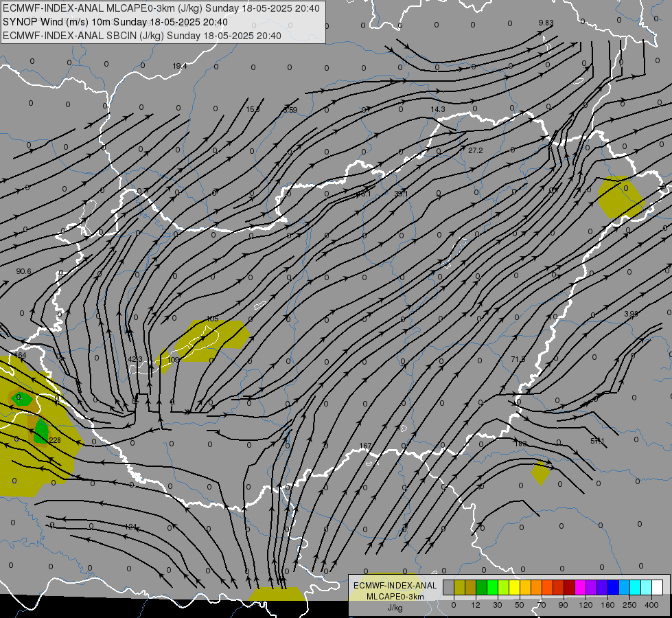672x618 pixels.
Task: Click the dark red legend swatch
Action: [x=570, y=587]
